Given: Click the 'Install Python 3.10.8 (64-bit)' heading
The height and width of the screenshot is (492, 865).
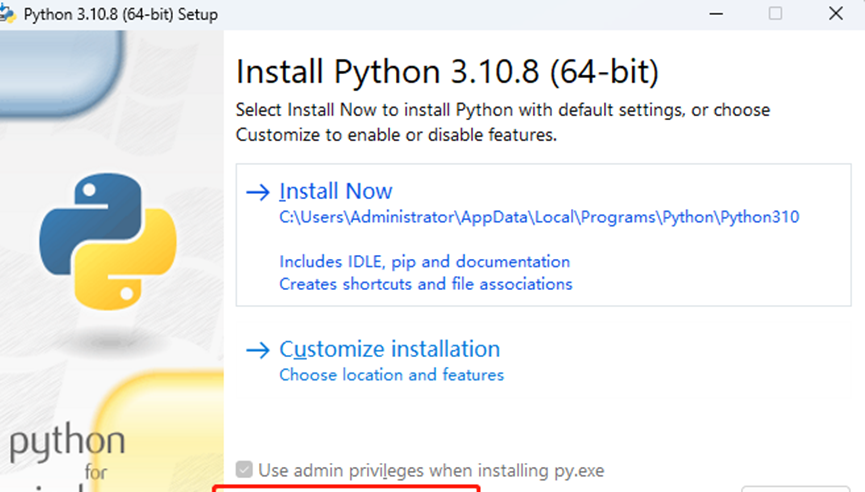Looking at the screenshot, I should click(447, 72).
